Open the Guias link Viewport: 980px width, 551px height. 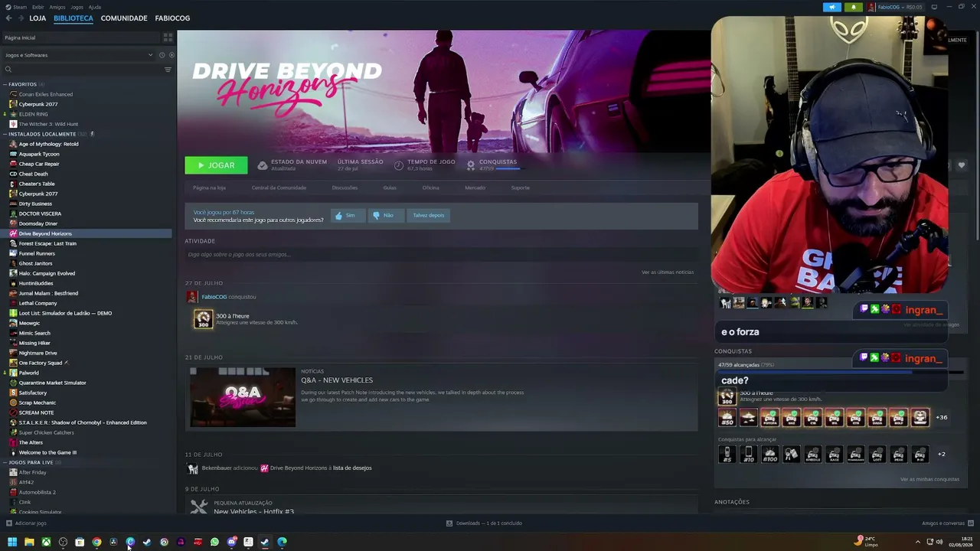pos(390,187)
